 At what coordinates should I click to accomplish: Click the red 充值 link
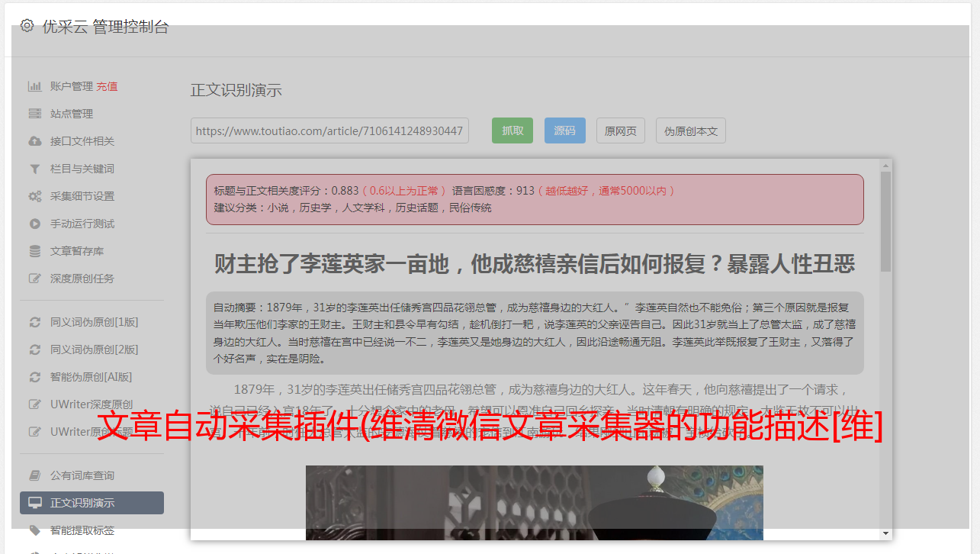(107, 86)
